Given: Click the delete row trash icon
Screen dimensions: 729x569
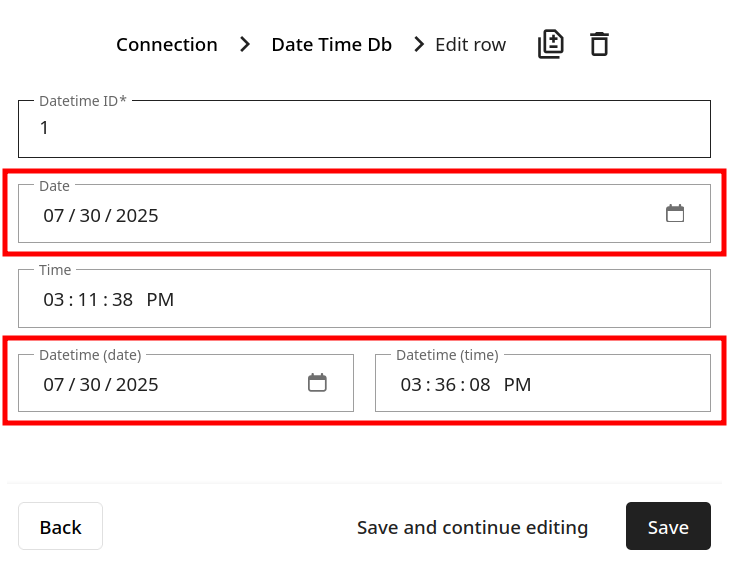Looking at the screenshot, I should pyautogui.click(x=599, y=44).
